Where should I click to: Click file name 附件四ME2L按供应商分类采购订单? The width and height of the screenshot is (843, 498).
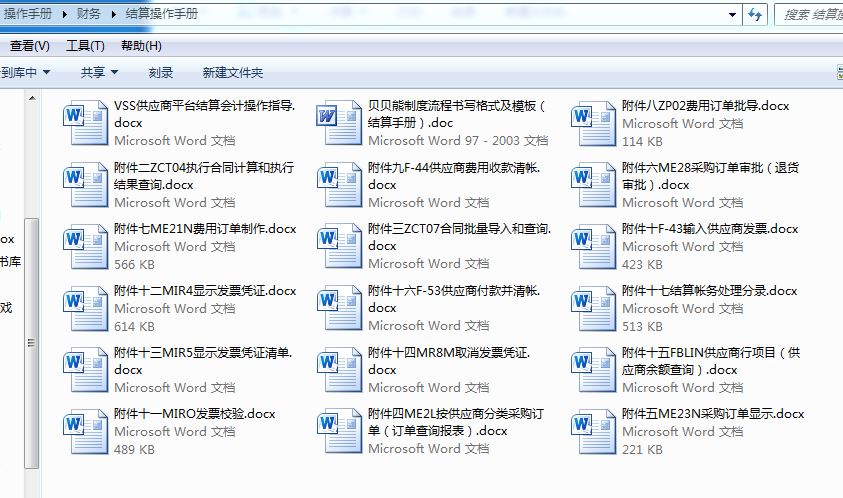(x=456, y=422)
